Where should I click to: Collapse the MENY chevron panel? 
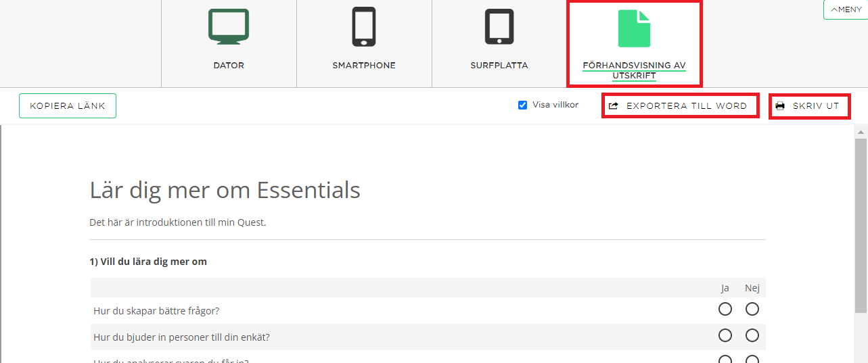(846, 9)
